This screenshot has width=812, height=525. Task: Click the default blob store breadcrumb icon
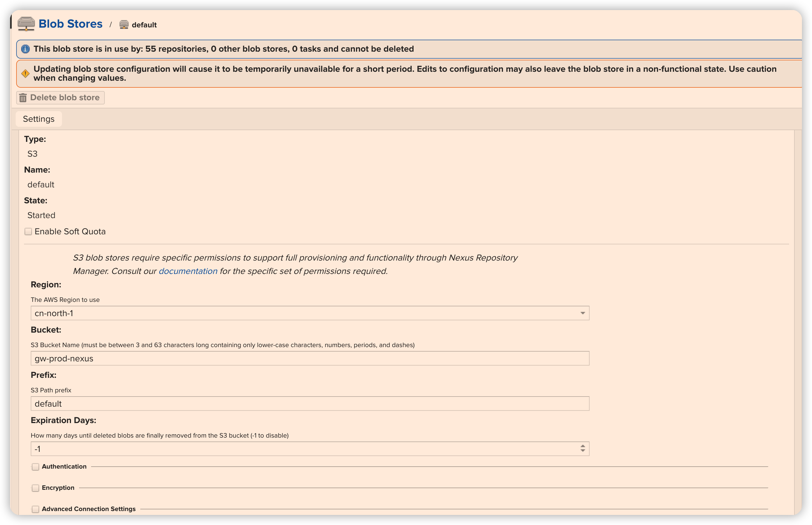pos(124,25)
